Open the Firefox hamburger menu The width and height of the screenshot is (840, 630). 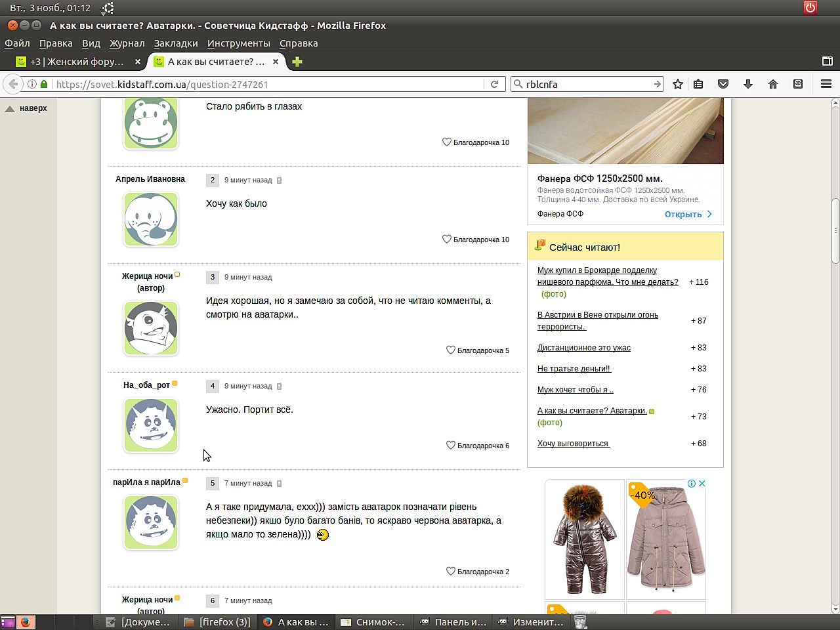pyautogui.click(x=826, y=84)
